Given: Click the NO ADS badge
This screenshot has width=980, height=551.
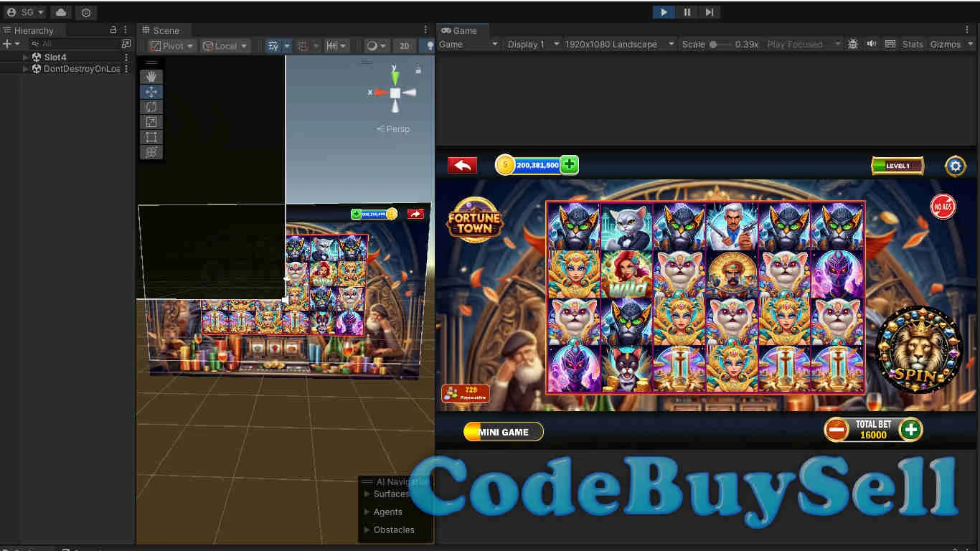Looking at the screenshot, I should coord(943,207).
